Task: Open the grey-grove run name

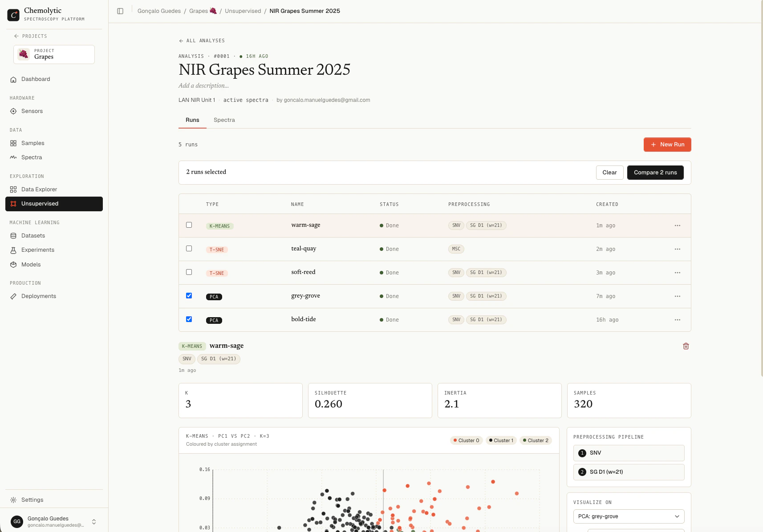Action: click(305, 296)
